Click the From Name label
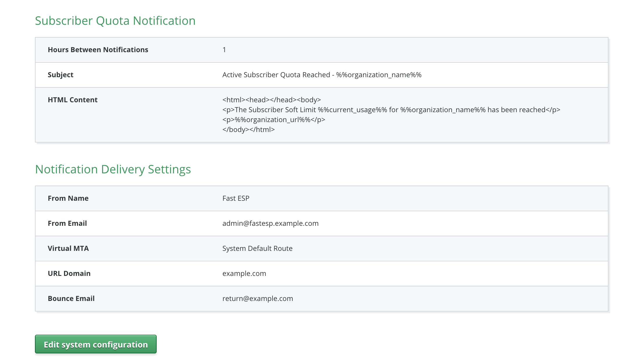 [68, 198]
